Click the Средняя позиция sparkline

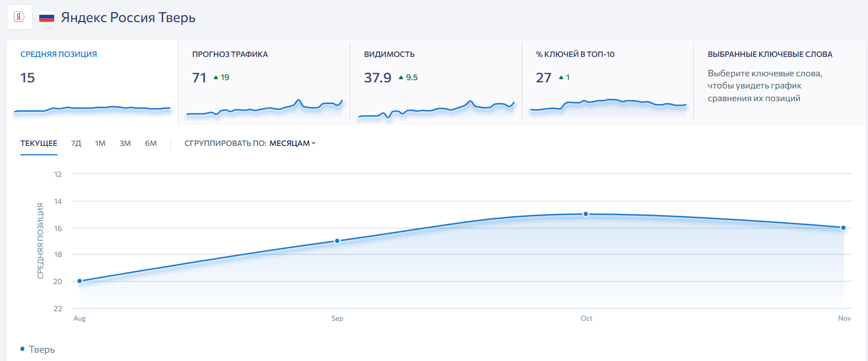coord(92,109)
